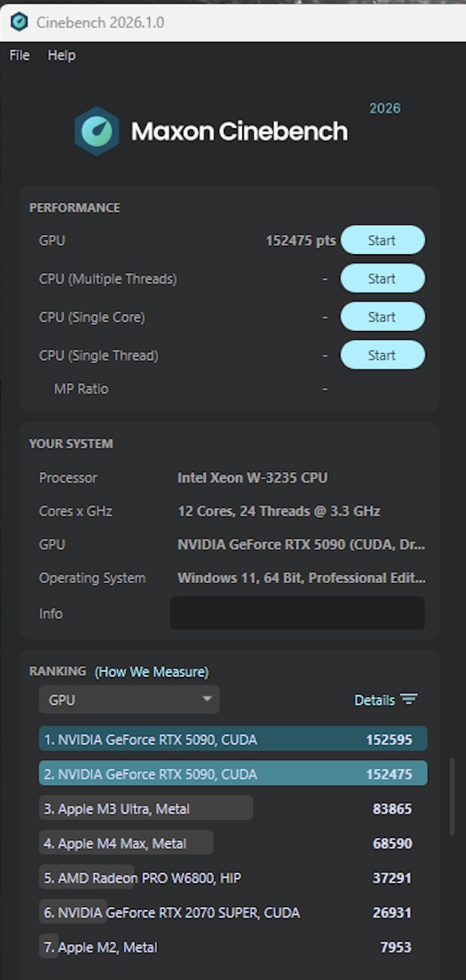The image size is (466, 980).
Task: Select the top RTX 5090 152595 ranking entry
Action: [x=232, y=739]
